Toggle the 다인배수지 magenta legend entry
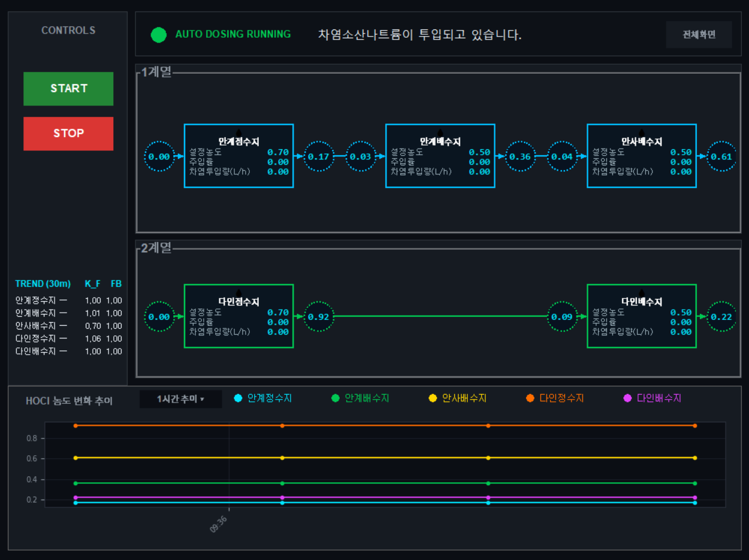Viewport: 749px width, 560px height. click(653, 398)
